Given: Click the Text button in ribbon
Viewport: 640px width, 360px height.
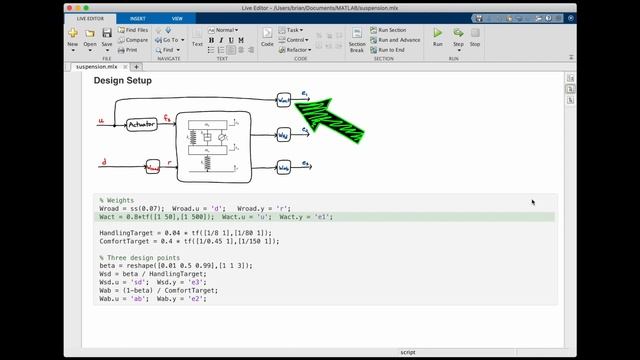Looking at the screenshot, I should [x=197, y=38].
